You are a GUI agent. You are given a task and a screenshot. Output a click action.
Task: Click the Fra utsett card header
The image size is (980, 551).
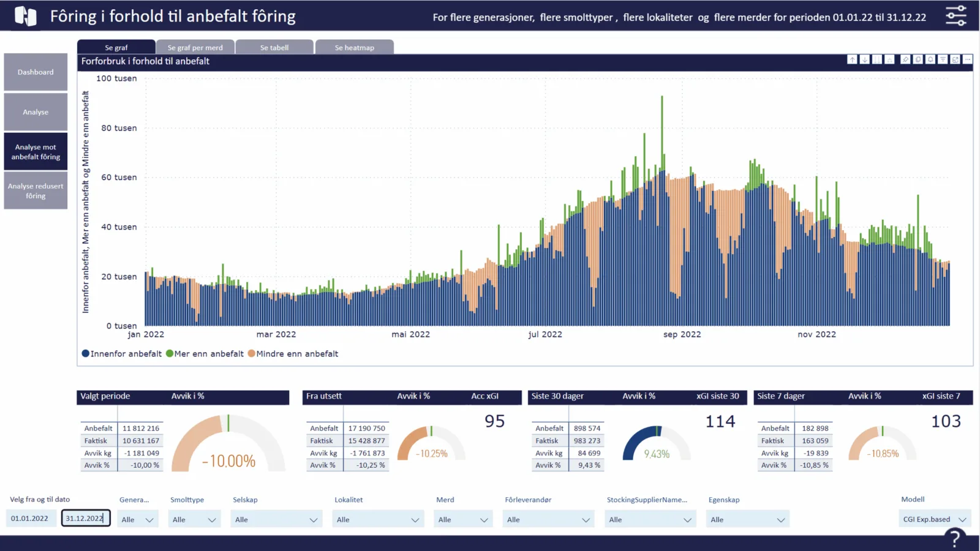tap(412, 397)
